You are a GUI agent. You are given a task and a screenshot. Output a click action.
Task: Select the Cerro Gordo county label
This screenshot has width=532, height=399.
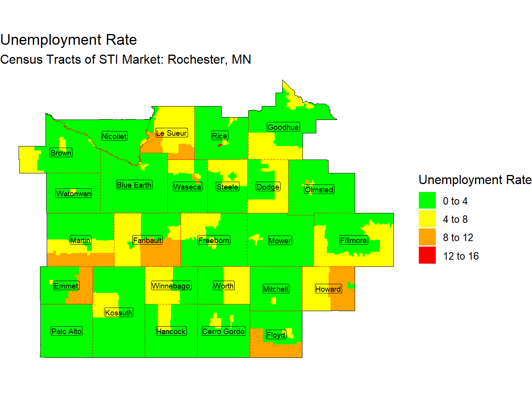[x=224, y=331]
